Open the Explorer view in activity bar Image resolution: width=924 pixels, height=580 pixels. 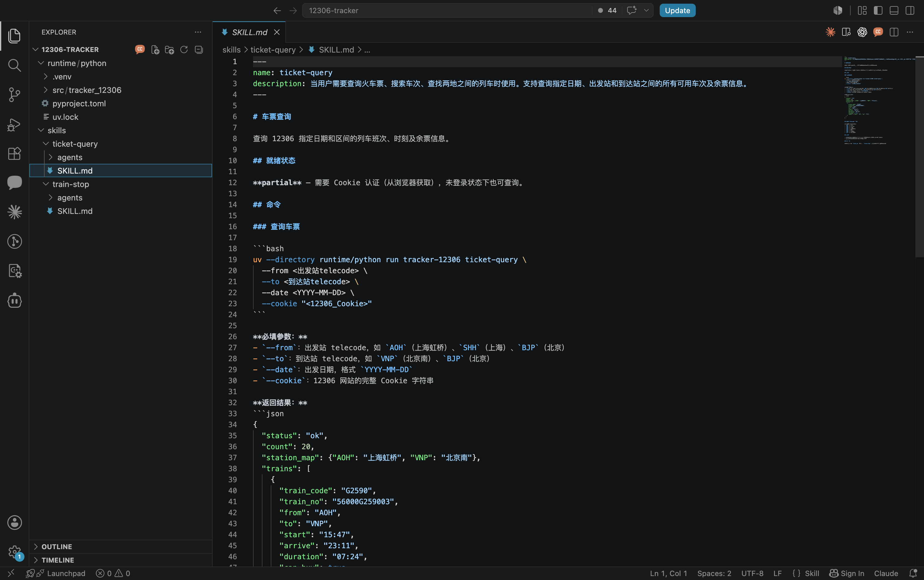click(15, 36)
